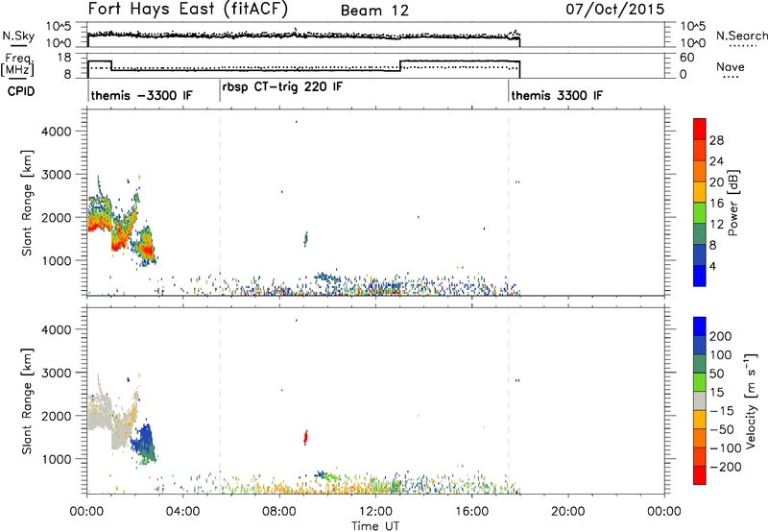
Task: Click the "04:00" time tick label
Action: tap(182, 512)
